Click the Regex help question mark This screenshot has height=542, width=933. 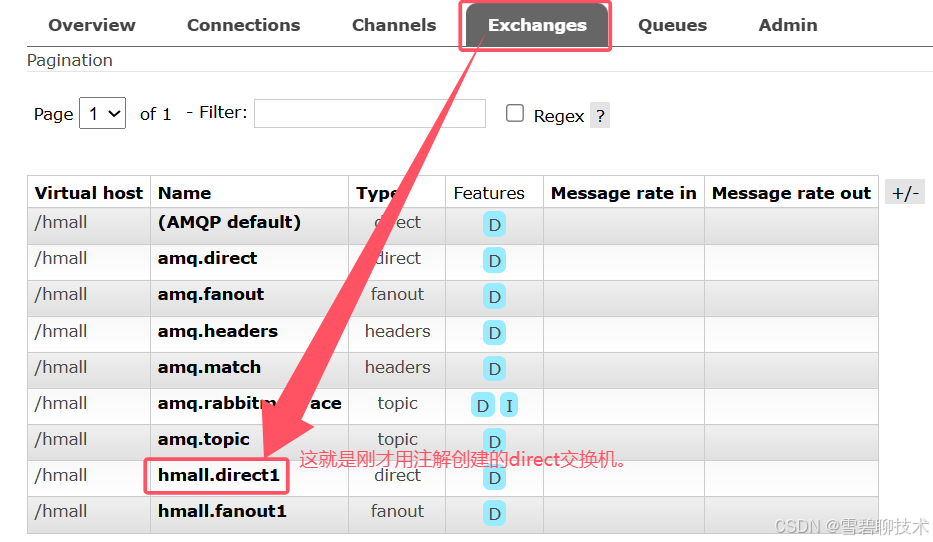tap(600, 115)
